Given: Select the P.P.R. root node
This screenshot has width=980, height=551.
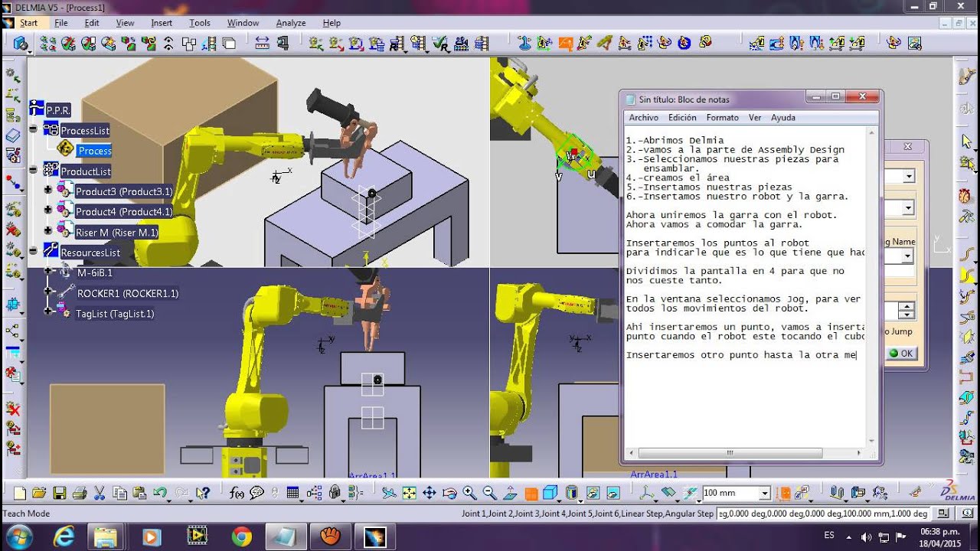Looking at the screenshot, I should tap(59, 110).
